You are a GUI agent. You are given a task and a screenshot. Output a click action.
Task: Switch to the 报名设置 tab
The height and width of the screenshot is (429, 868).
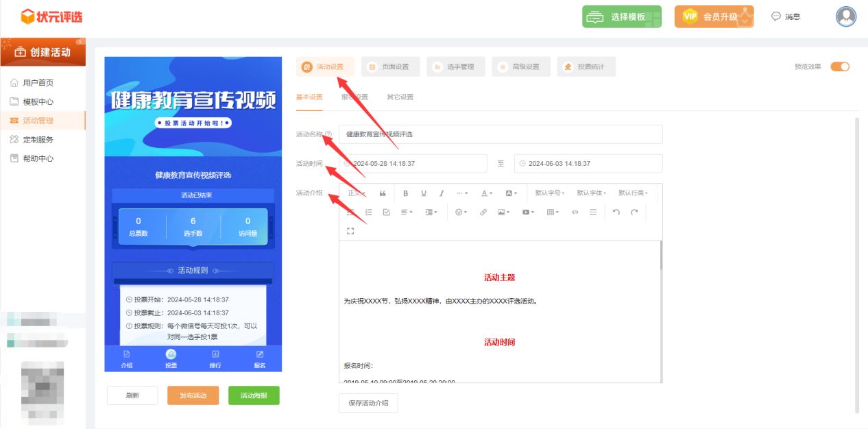[x=354, y=97]
